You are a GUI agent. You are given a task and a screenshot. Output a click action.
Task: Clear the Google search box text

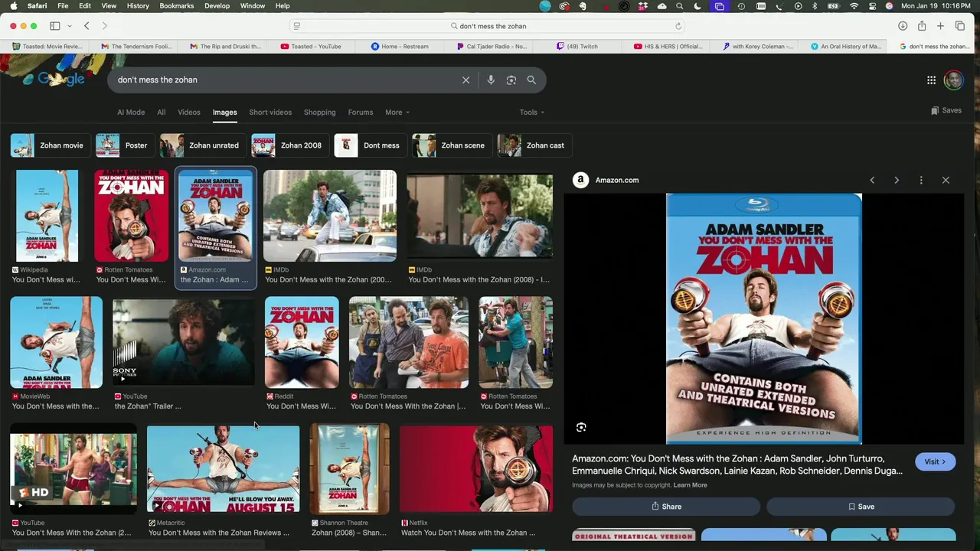pos(465,80)
